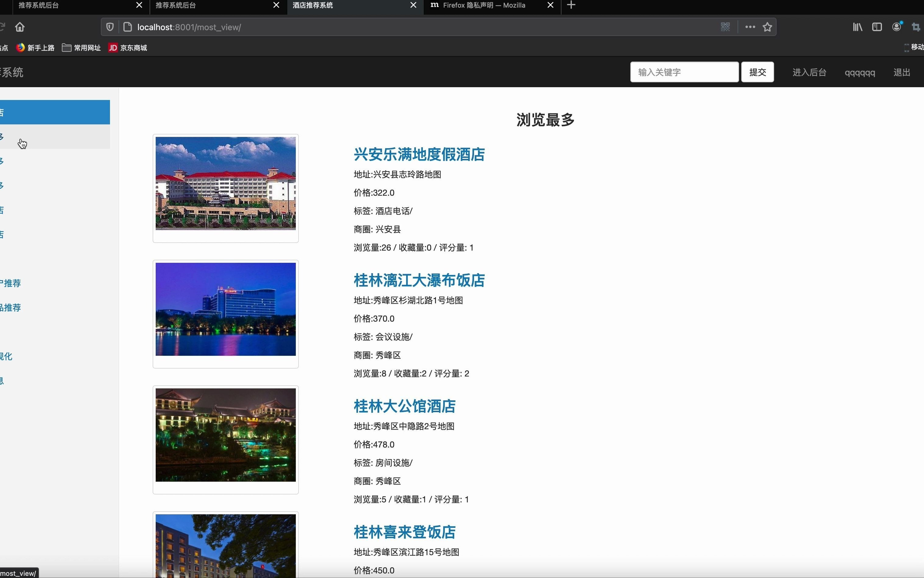Open the Firefox account icon
Viewport: 924px width, 578px height.
[x=897, y=27]
